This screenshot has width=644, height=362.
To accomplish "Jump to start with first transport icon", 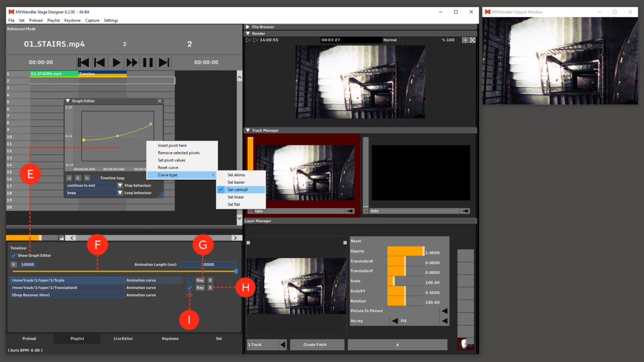I will (x=83, y=62).
